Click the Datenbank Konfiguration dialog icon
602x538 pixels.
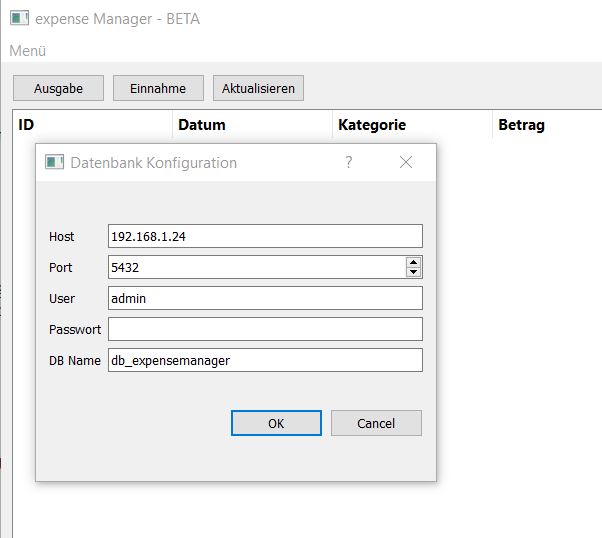55,162
